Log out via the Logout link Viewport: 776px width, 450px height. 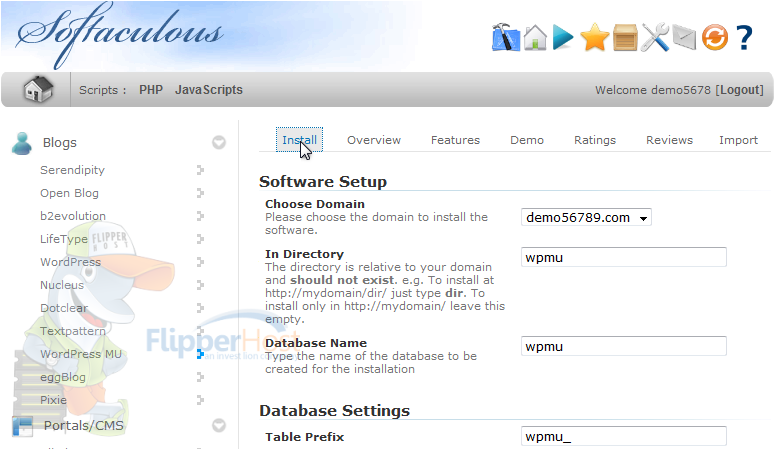click(x=741, y=90)
